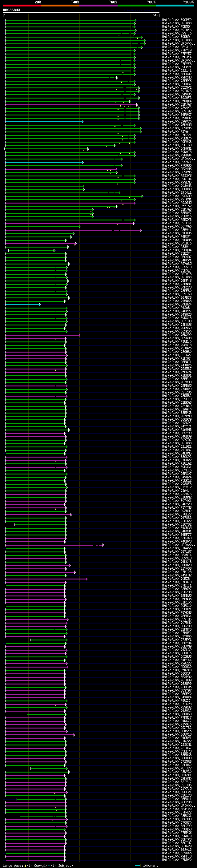Viewport: 197px width, 868px height.
Task: Select UniRef100_B9GVS0 label
Action: (x=177, y=121)
